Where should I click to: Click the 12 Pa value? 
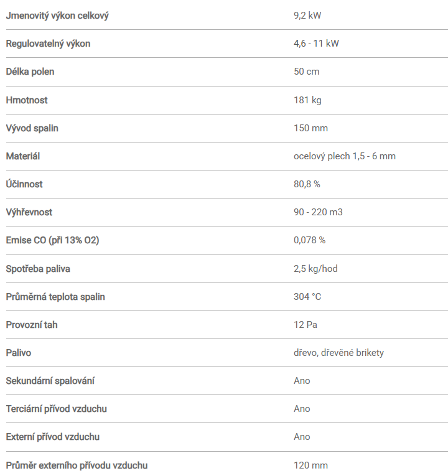306,325
